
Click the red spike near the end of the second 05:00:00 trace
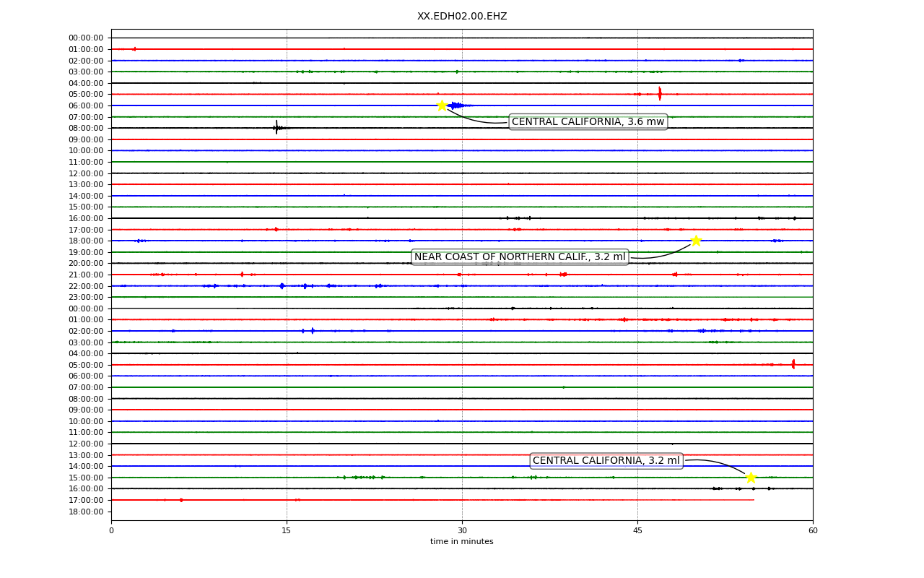(x=793, y=364)
